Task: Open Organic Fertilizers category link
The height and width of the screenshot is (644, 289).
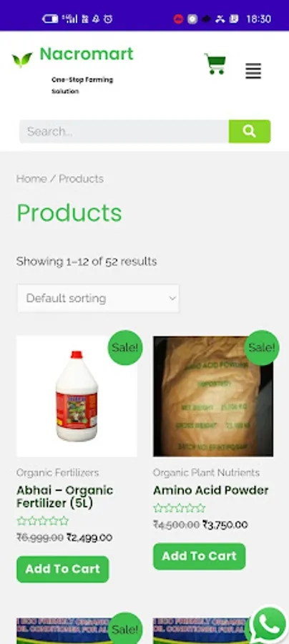Action: 57,473
